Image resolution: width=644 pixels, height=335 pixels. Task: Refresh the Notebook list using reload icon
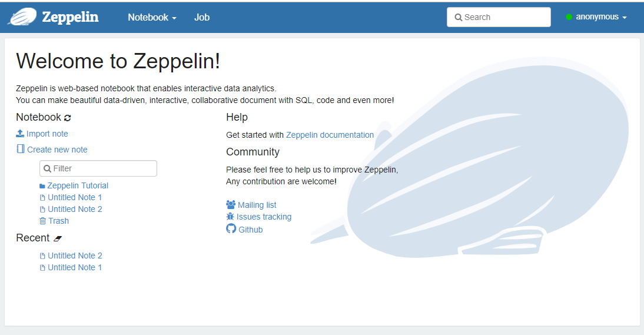click(68, 118)
